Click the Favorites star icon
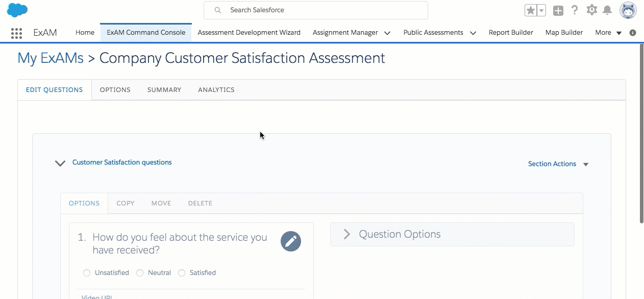 531,10
